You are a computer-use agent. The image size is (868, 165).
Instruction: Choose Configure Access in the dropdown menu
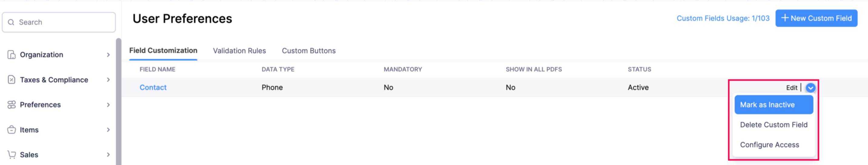(769, 145)
